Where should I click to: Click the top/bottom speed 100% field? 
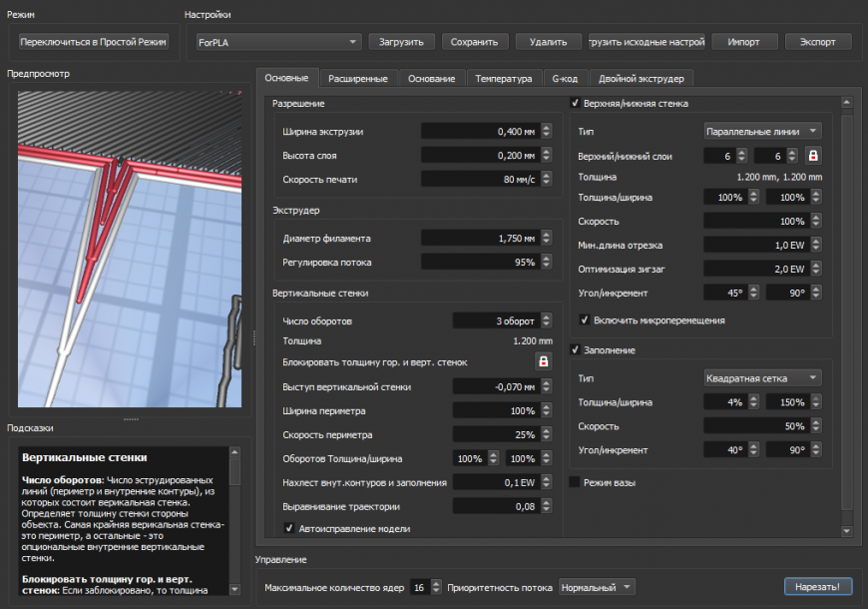click(757, 221)
